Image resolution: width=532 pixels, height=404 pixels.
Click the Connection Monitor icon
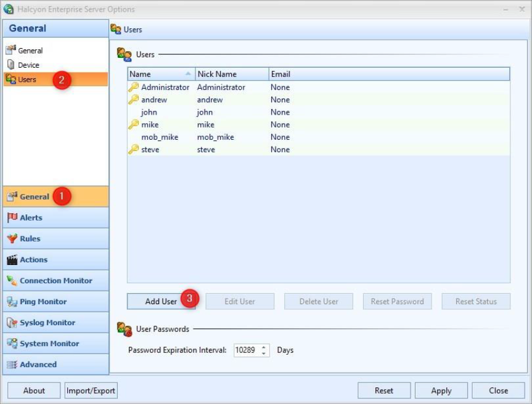click(12, 281)
